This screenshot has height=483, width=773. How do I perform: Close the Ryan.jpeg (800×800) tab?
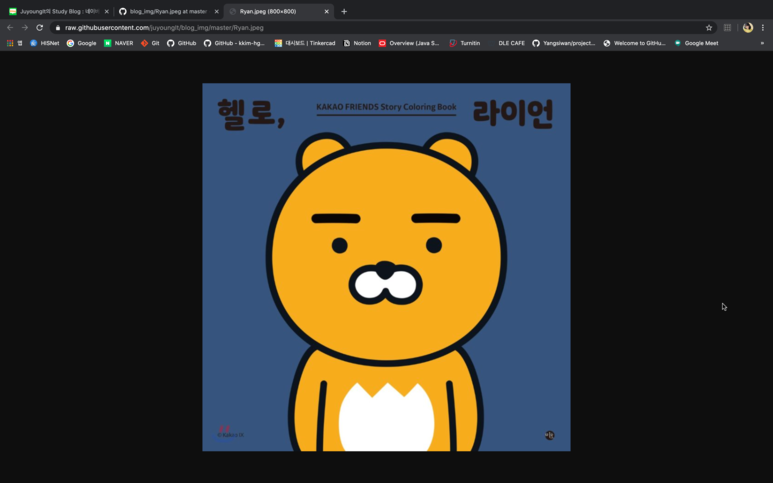point(326,11)
